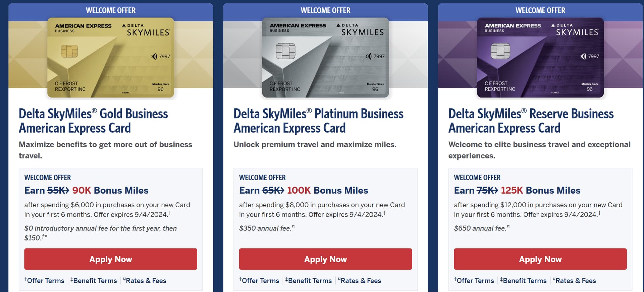Apply Now for the Reserve Business Card
Viewport: 644px width, 292px height.
pos(540,259)
